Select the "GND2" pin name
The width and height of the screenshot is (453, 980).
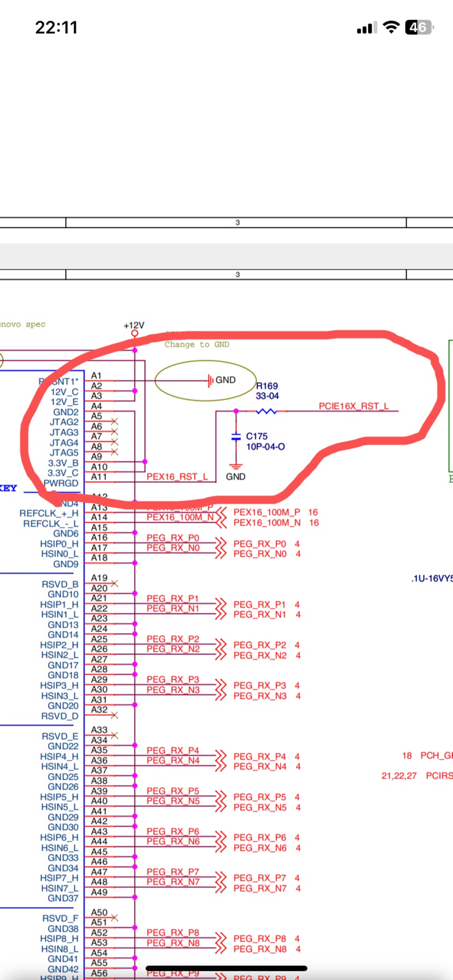pyautogui.click(x=66, y=412)
